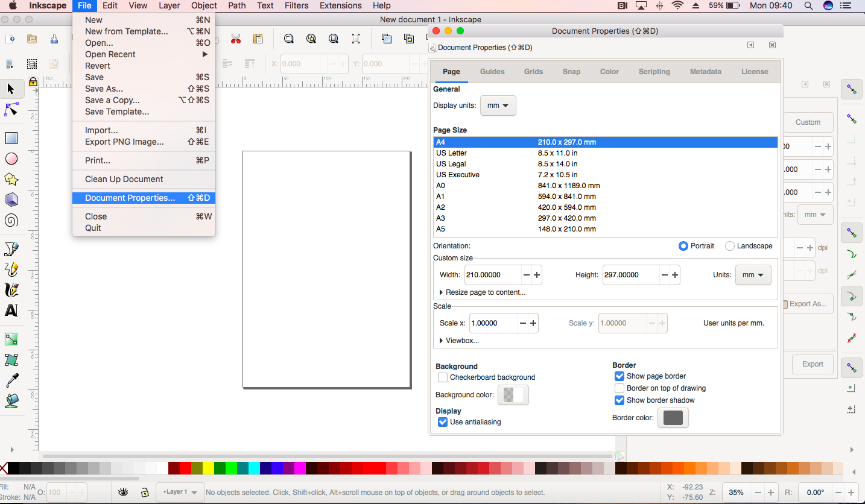865x504 pixels.
Task: Select the Gradient tool
Action: point(11,339)
